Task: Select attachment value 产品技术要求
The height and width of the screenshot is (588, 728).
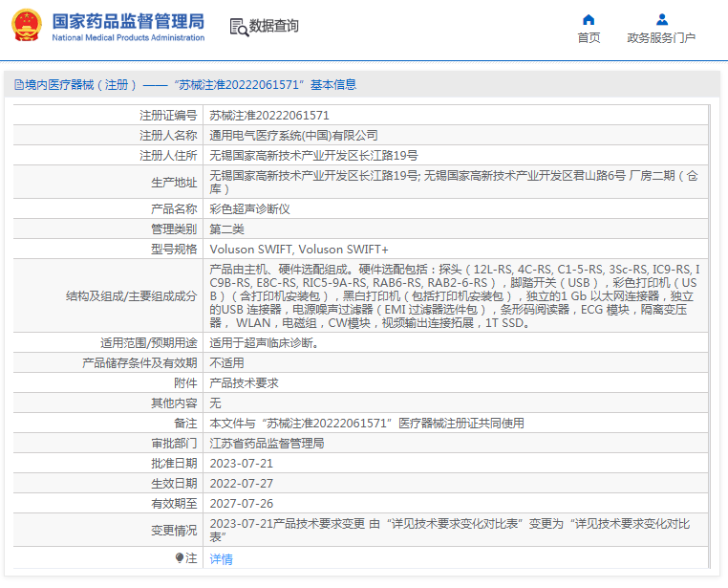Action: point(244,382)
